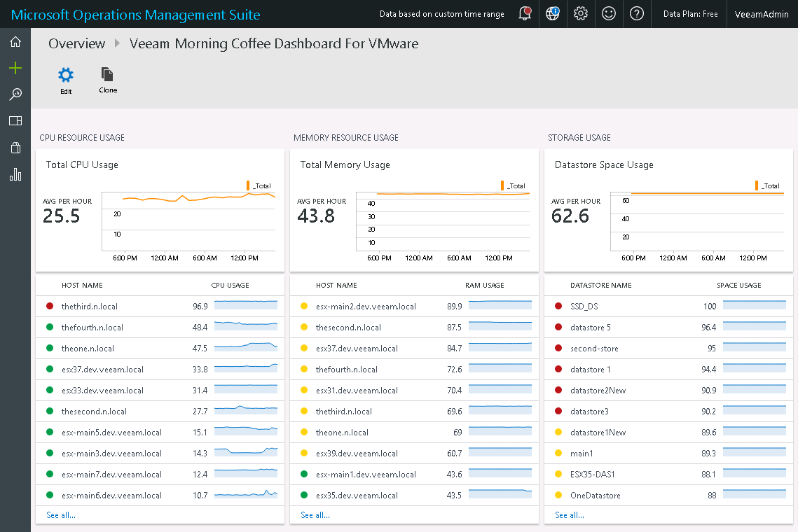Click See all under CPU usage list
The width and height of the screenshot is (798, 532).
tap(61, 515)
